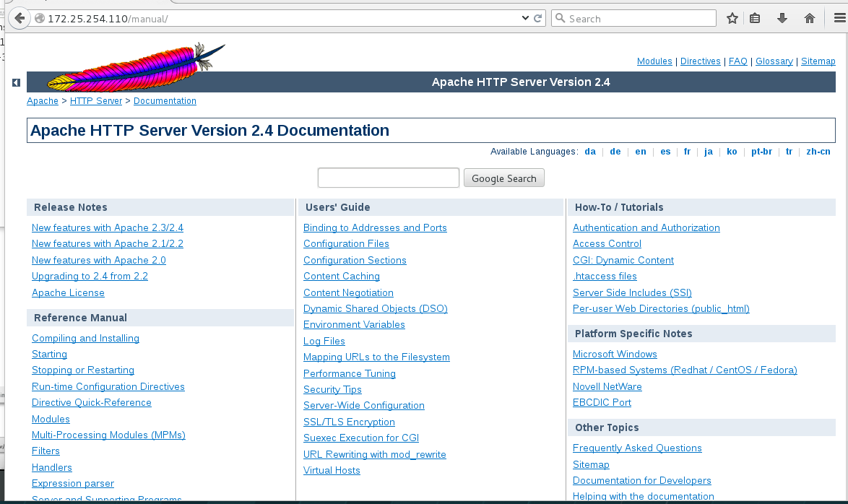Open the Glossary top navigation link
Image resolution: width=848 pixels, height=504 pixels.
774,61
